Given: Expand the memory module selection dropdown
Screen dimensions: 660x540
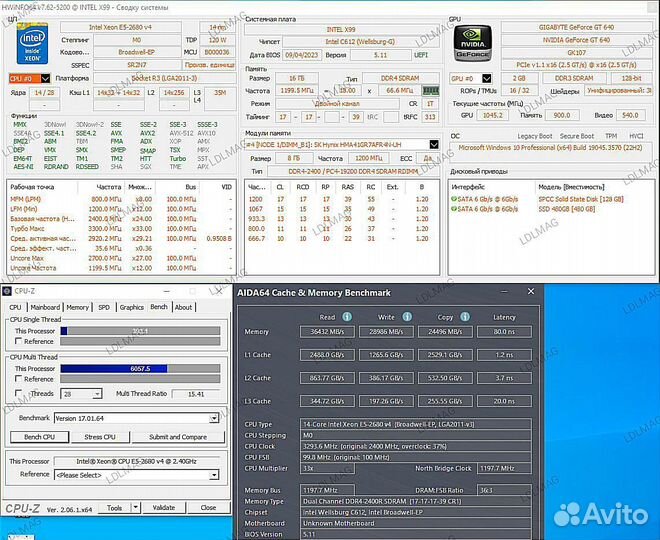Looking at the screenshot, I should tap(434, 144).
